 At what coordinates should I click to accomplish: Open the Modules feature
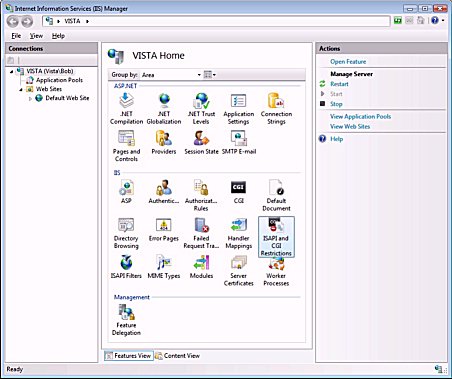pyautogui.click(x=201, y=267)
